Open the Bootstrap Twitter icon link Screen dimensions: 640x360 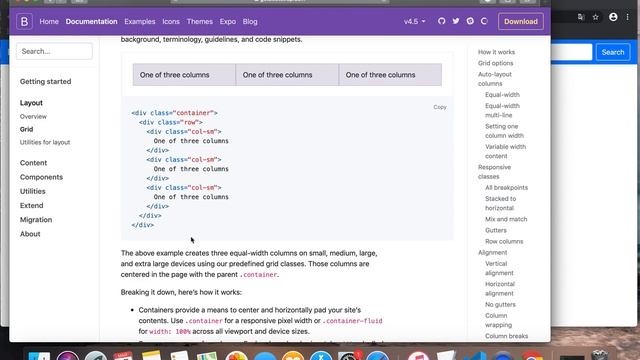[x=456, y=21]
